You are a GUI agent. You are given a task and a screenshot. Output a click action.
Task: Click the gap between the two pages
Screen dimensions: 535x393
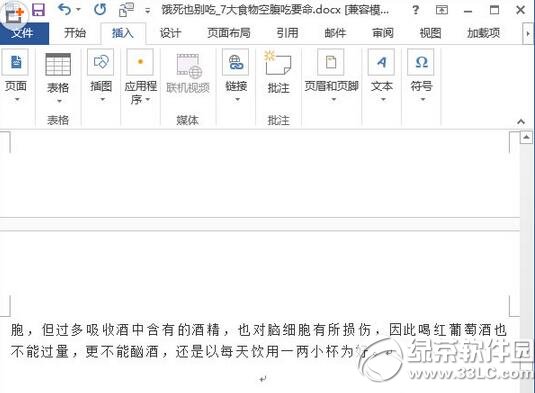[x=259, y=224]
